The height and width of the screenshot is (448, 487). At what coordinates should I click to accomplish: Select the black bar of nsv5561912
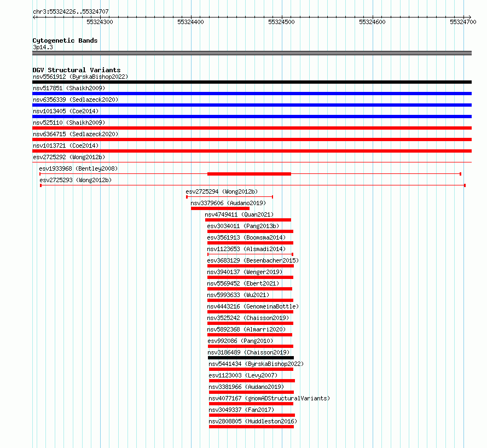click(252, 82)
